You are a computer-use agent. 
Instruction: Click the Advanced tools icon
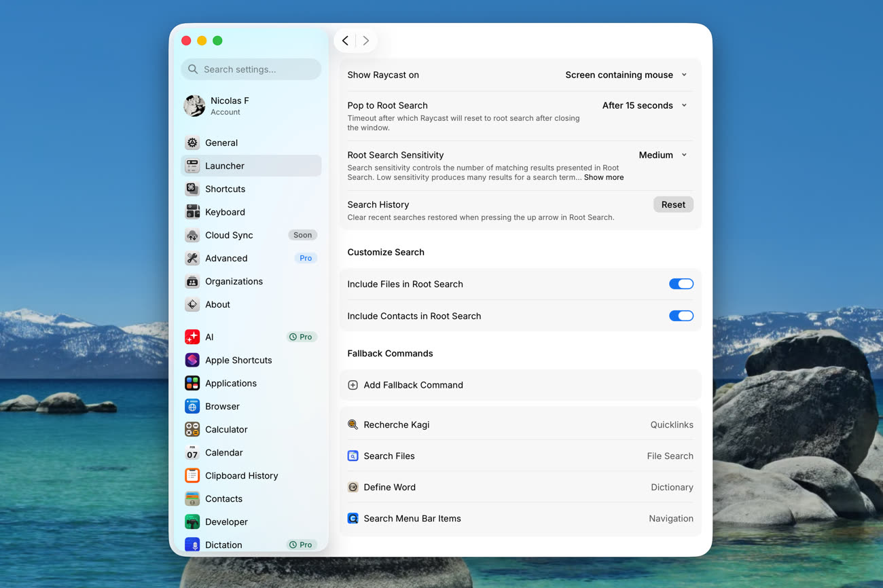pos(192,258)
